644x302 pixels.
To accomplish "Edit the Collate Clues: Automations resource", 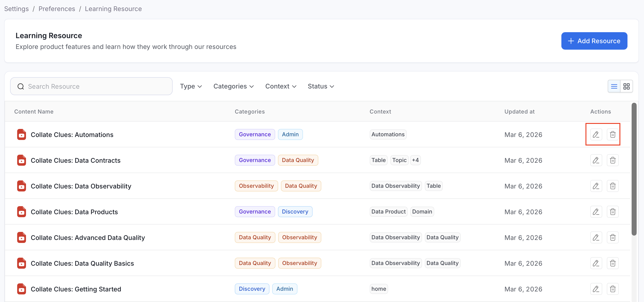I will click(x=596, y=134).
